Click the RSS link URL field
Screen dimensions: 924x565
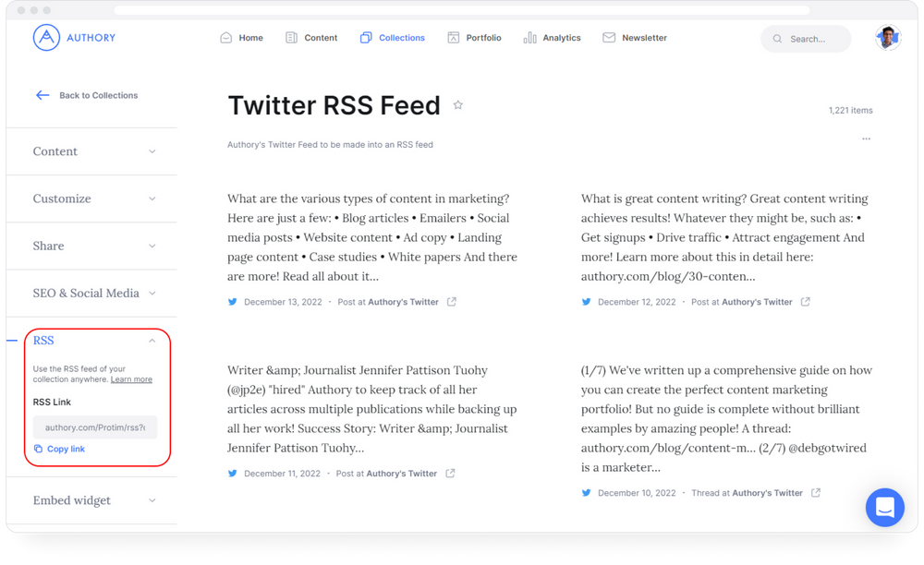click(95, 427)
